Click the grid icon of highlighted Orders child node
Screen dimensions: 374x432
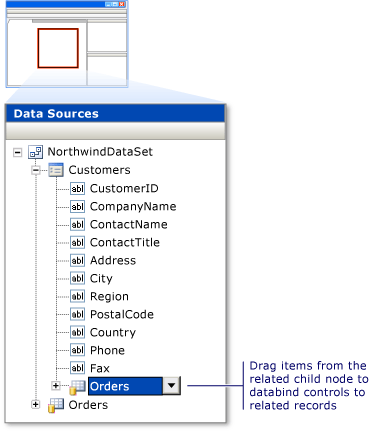(x=77, y=387)
